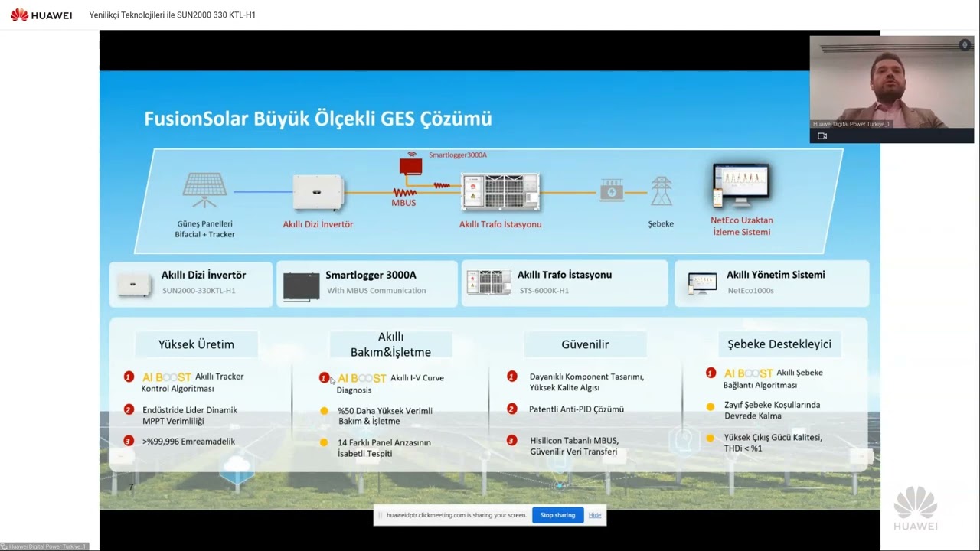980x551 pixels.
Task: Click the NetEco1000s card computer image
Action: tap(702, 283)
